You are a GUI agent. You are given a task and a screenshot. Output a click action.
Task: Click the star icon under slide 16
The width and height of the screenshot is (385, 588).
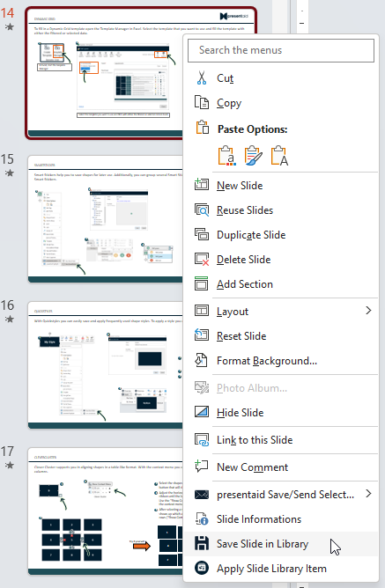coord(10,320)
